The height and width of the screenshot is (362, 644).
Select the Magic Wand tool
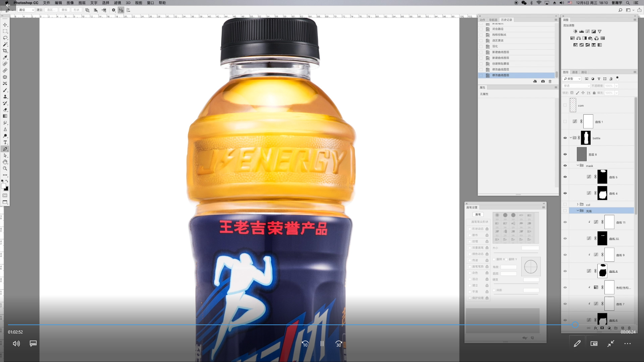pos(5,44)
